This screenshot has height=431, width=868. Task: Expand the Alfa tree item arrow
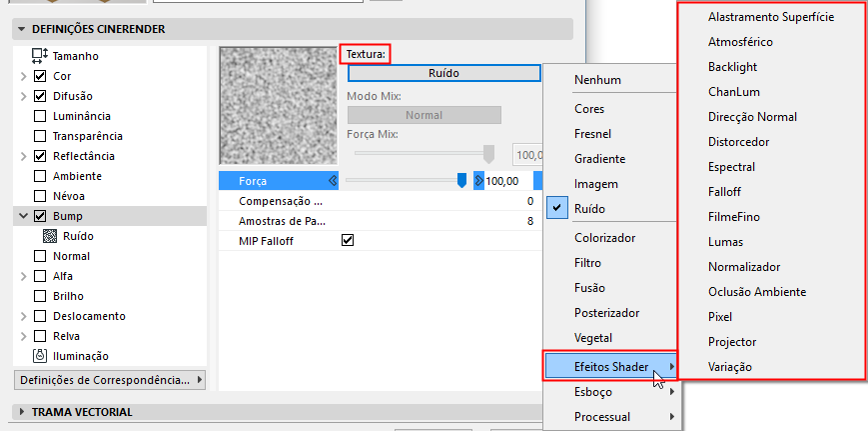coord(23,276)
